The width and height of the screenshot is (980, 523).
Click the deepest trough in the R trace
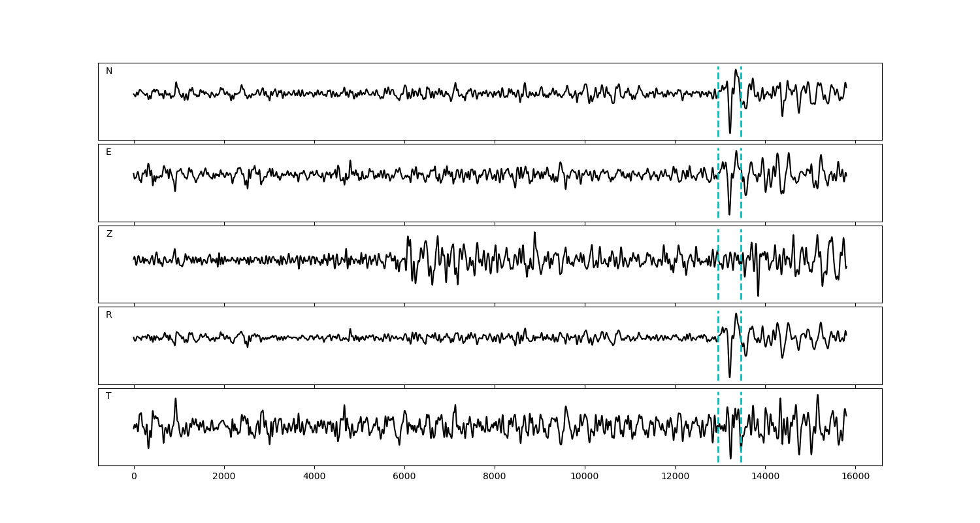point(730,377)
